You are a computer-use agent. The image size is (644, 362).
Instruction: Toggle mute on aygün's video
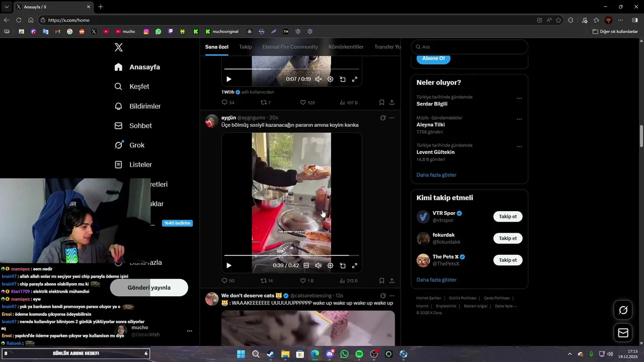[x=318, y=265]
